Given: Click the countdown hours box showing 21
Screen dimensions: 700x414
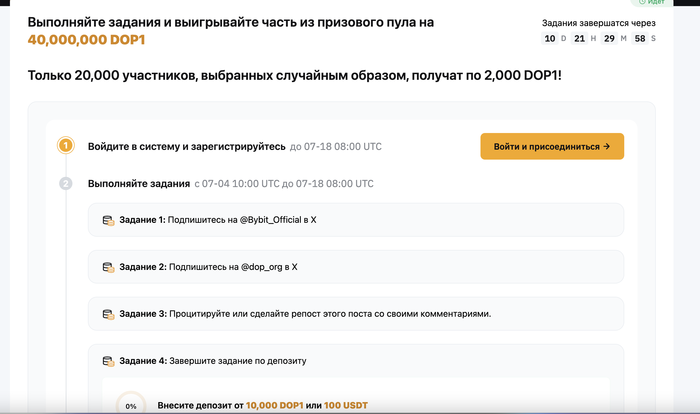Looking at the screenshot, I should coord(579,38).
